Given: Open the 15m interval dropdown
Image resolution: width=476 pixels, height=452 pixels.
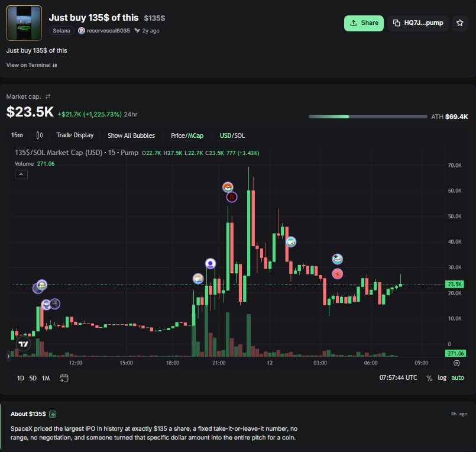Looking at the screenshot, I should 17,135.
